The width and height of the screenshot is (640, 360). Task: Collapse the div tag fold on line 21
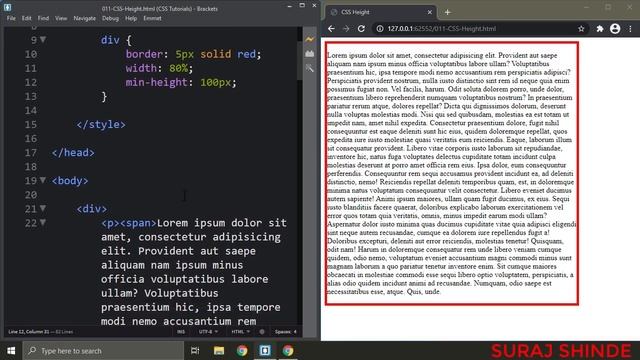pos(43,208)
